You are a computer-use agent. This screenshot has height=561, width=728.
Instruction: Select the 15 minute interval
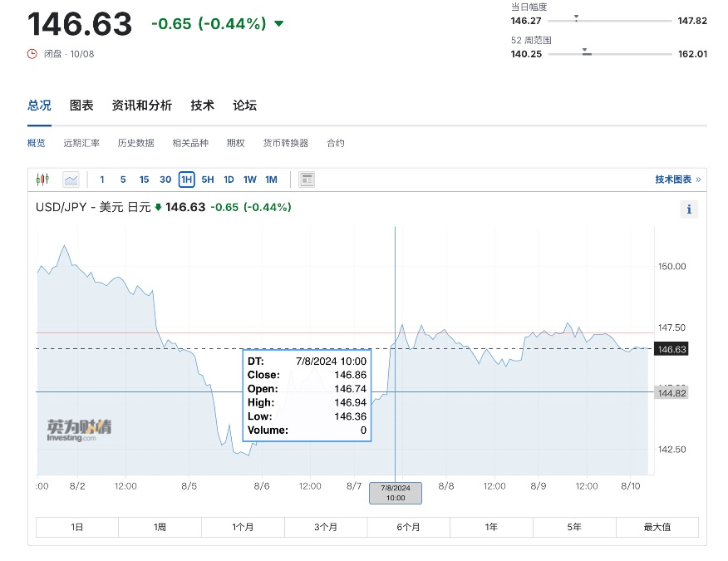(144, 180)
